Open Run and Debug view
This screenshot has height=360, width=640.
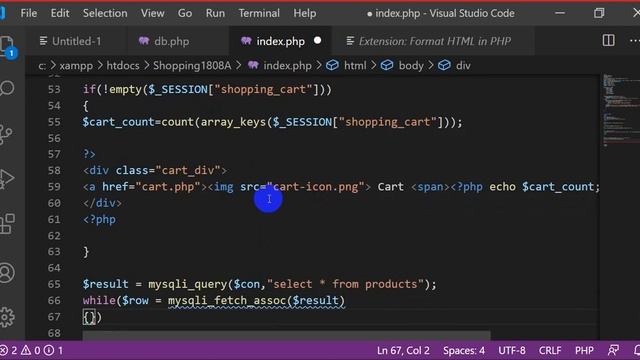point(7,179)
